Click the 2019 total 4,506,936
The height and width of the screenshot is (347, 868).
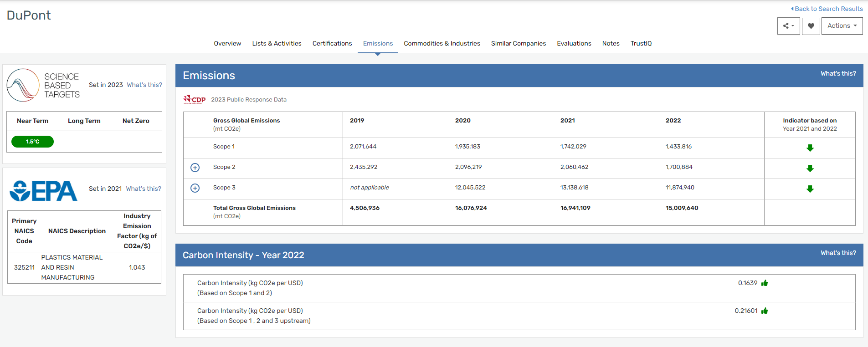[x=365, y=208]
